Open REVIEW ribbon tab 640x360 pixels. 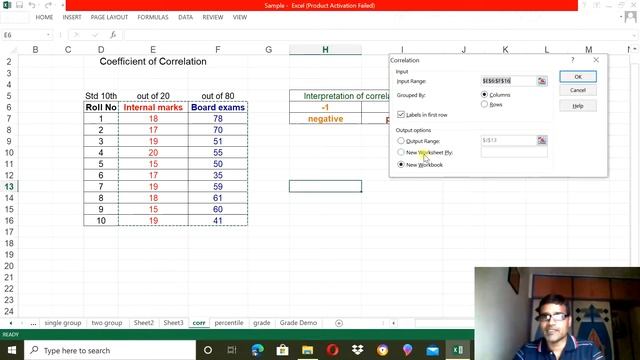[213, 17]
